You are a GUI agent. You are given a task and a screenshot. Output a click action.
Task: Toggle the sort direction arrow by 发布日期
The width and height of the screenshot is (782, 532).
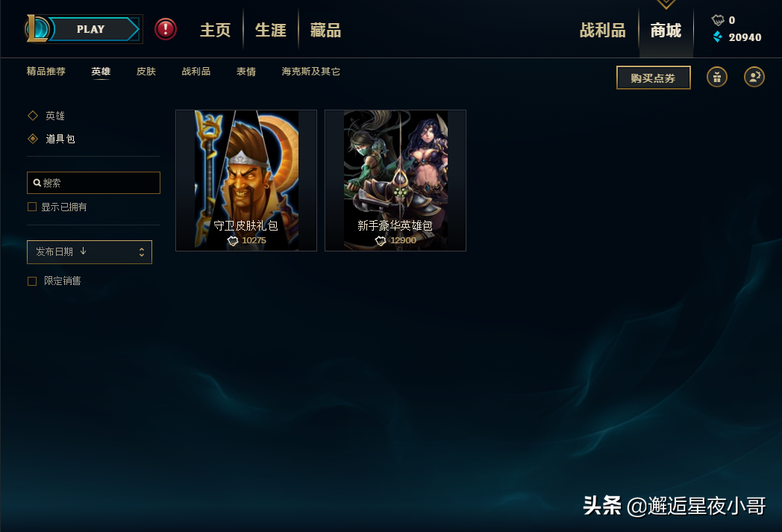click(84, 251)
